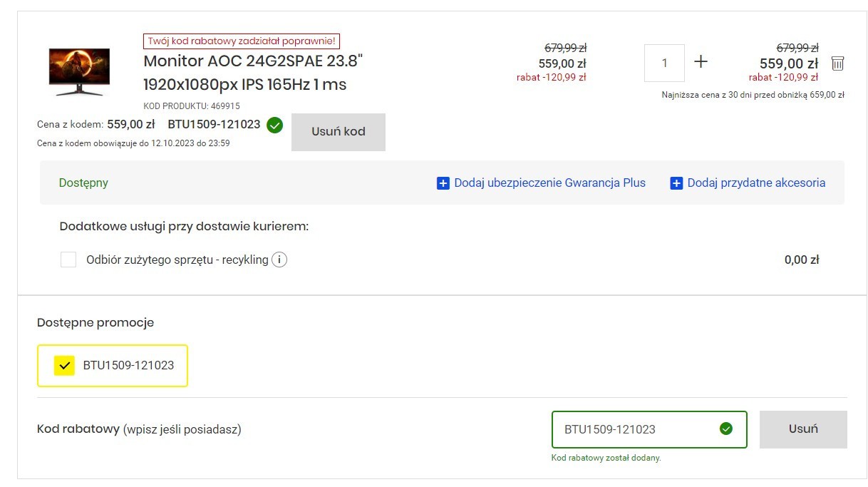Click the Usuń kod button
The height and width of the screenshot is (487, 868).
[339, 132]
